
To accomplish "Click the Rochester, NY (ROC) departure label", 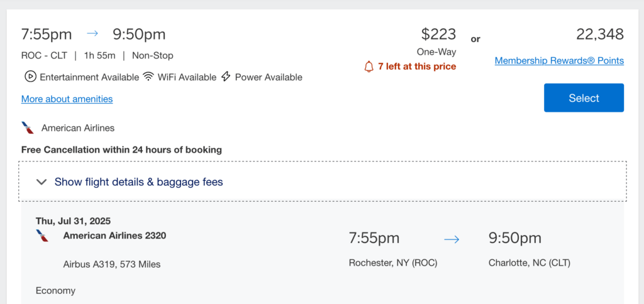I will 393,263.
